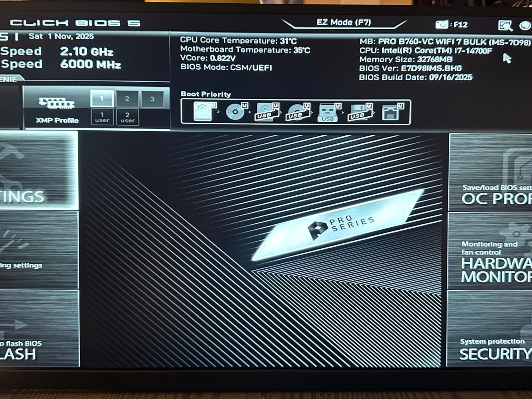Enable XMP profile 1

[x=102, y=98]
